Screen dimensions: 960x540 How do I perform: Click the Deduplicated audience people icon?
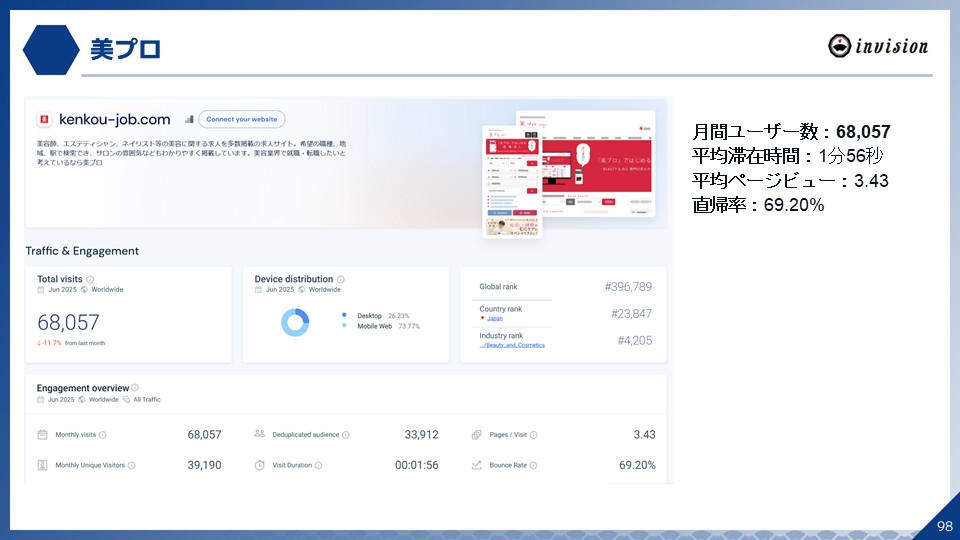[x=260, y=434]
